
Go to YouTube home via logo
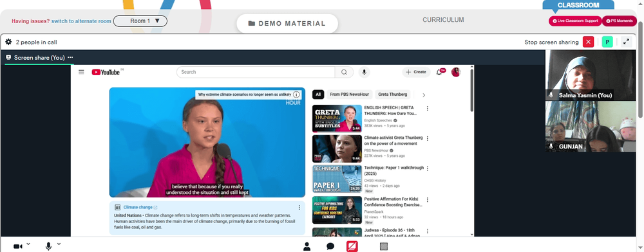tap(106, 72)
